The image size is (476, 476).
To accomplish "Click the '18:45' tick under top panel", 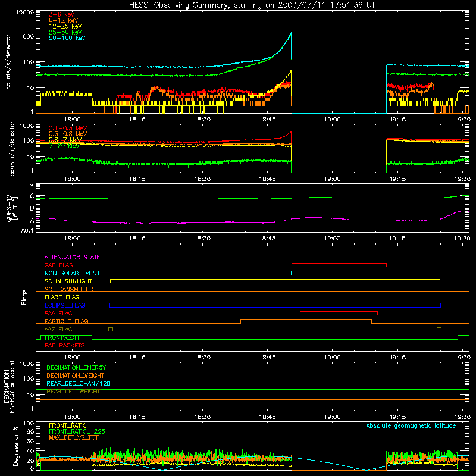I will (267, 120).
